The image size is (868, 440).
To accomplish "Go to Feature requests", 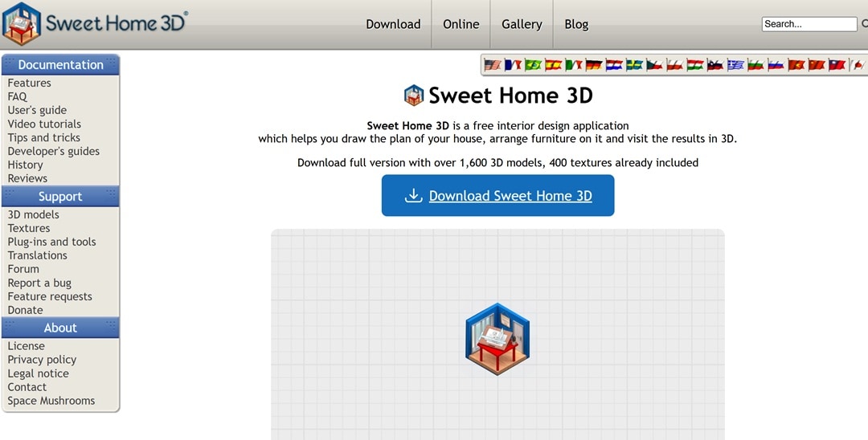I will (x=50, y=296).
